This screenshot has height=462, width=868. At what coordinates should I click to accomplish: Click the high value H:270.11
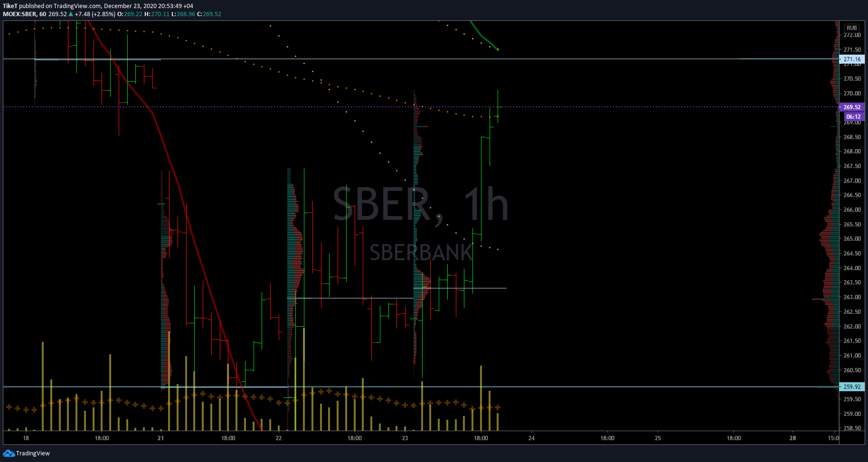point(157,14)
